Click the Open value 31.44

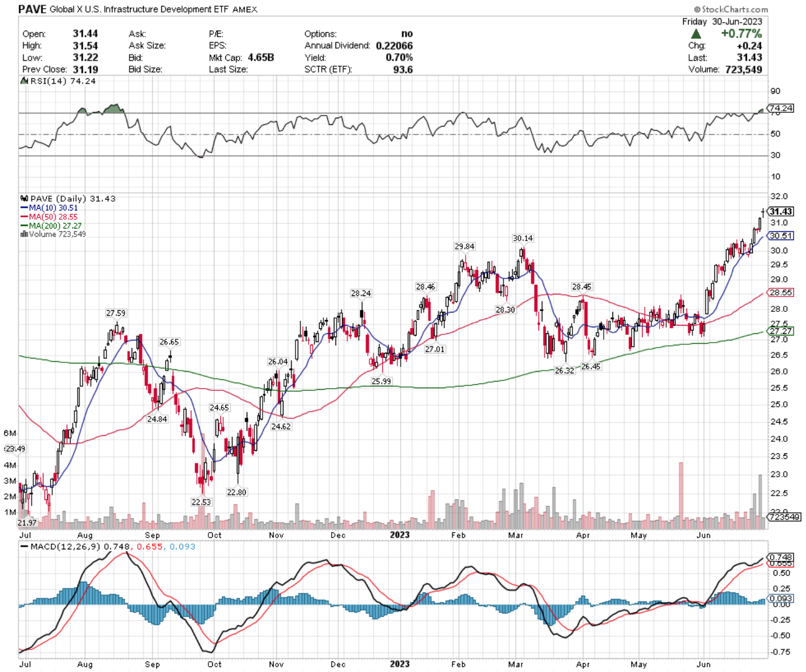(x=86, y=33)
